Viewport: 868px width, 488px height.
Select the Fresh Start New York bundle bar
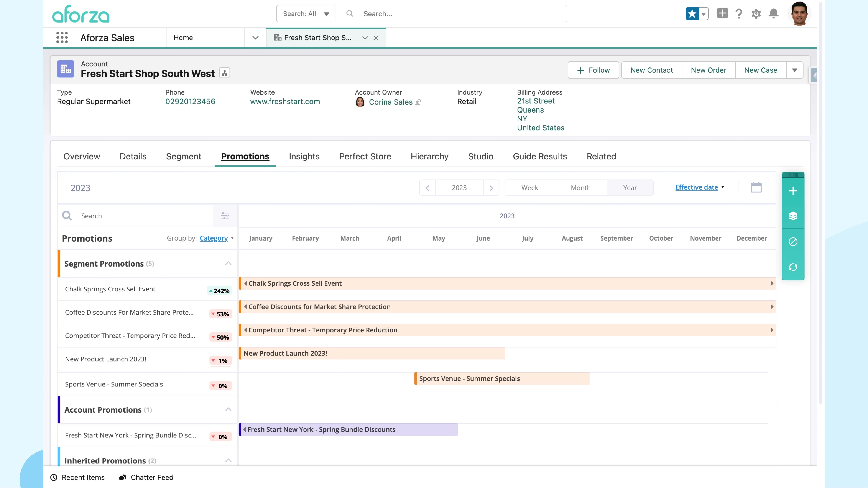point(349,429)
